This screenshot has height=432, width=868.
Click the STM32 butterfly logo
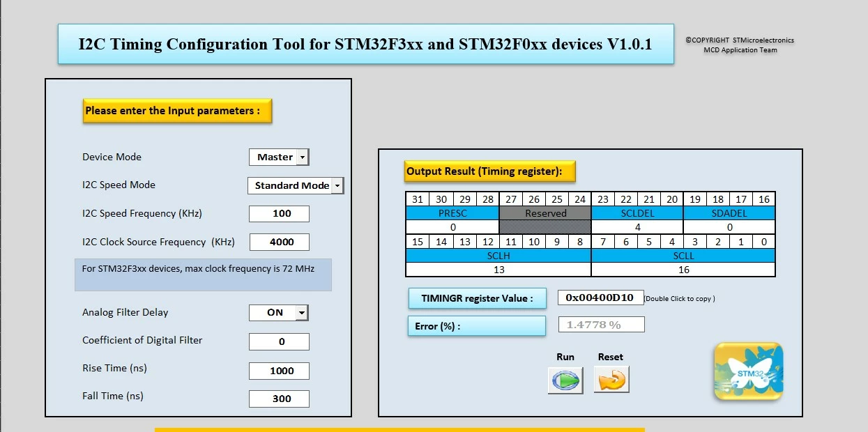click(x=748, y=371)
